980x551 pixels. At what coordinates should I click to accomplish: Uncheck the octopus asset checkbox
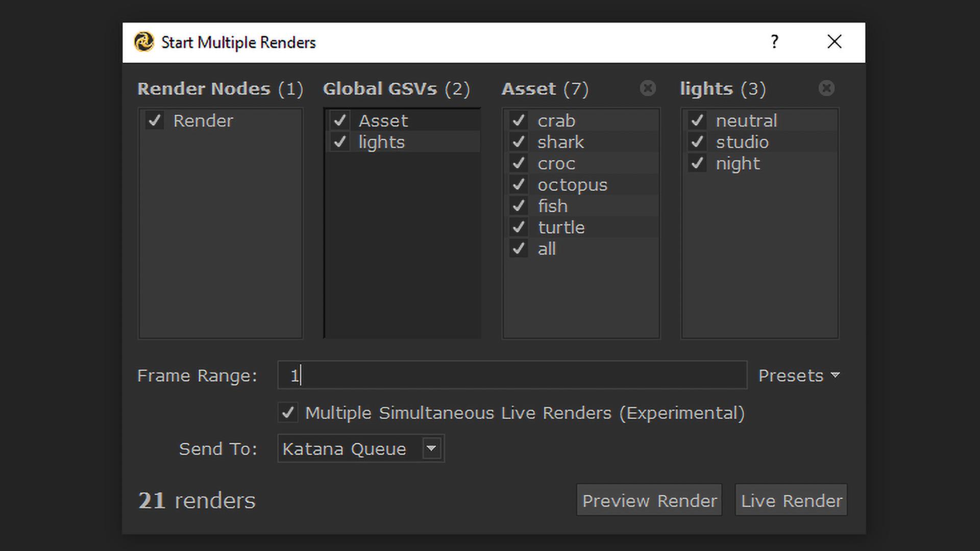(x=519, y=185)
